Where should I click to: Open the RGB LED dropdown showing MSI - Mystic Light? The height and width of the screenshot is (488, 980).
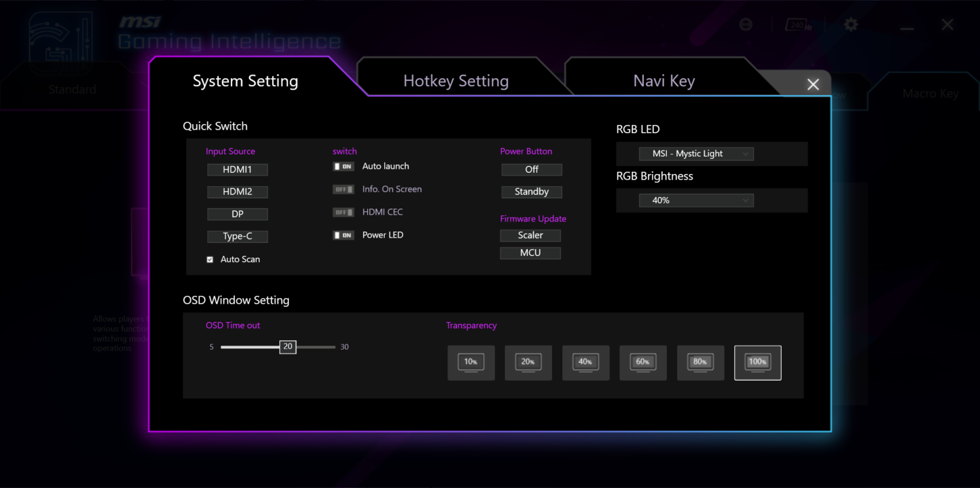tap(696, 153)
